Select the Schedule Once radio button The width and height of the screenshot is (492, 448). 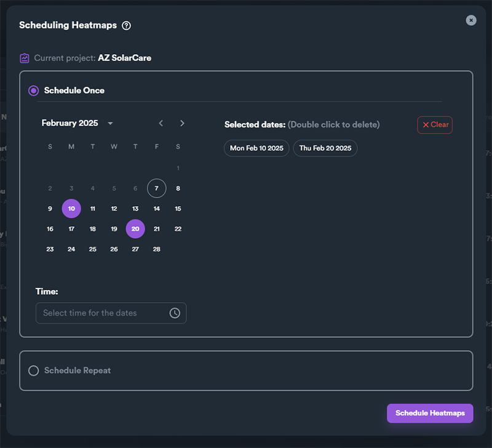click(34, 90)
